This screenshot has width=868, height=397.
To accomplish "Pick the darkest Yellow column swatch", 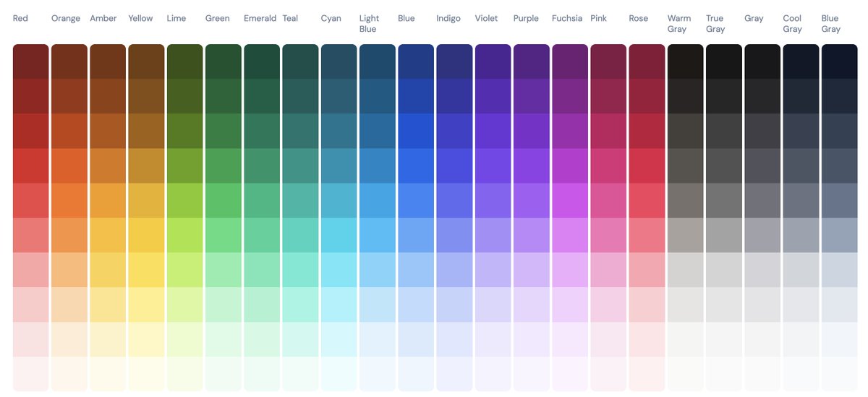I will [146, 61].
